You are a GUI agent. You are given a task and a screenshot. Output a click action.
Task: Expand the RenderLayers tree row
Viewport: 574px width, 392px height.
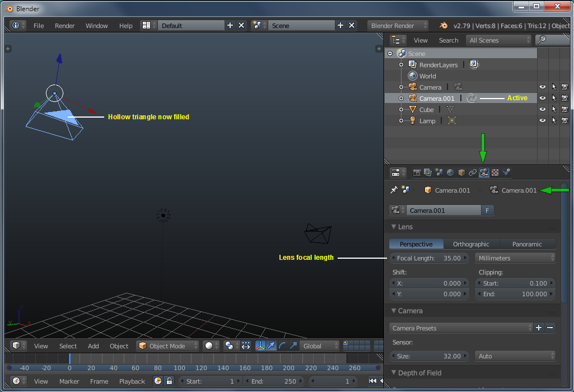coord(401,65)
